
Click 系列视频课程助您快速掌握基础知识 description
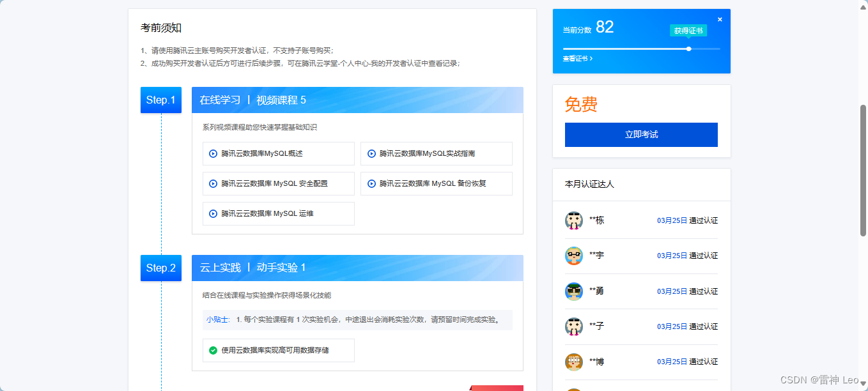(260, 127)
